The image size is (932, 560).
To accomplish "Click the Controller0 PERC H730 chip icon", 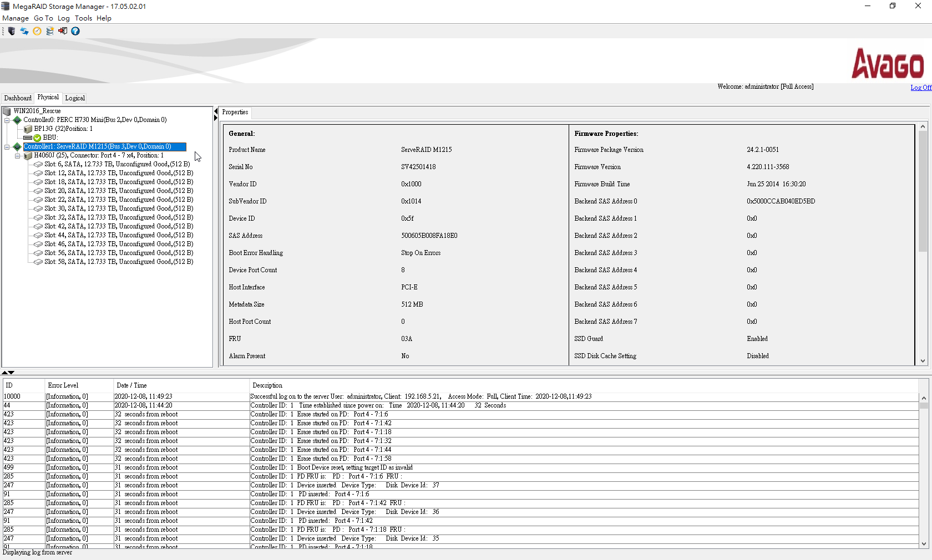I will 17,120.
